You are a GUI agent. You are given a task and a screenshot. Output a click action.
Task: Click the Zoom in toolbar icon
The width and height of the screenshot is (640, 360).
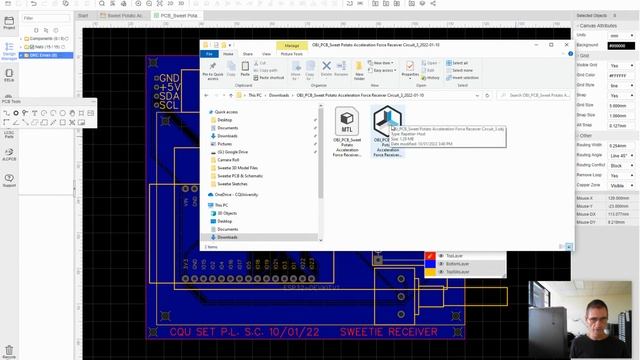click(138, 4)
